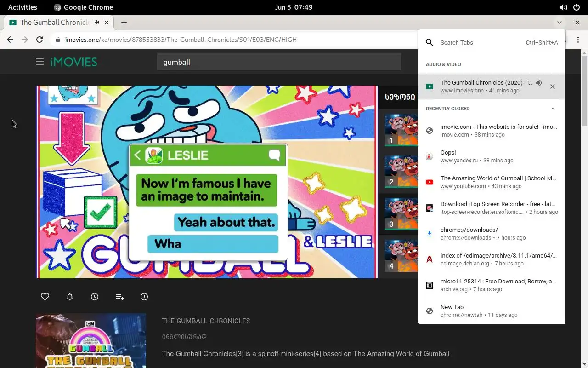This screenshot has width=588, height=368.
Task: Click speaker icon on Gumball Chronicles entry
Action: [539, 83]
